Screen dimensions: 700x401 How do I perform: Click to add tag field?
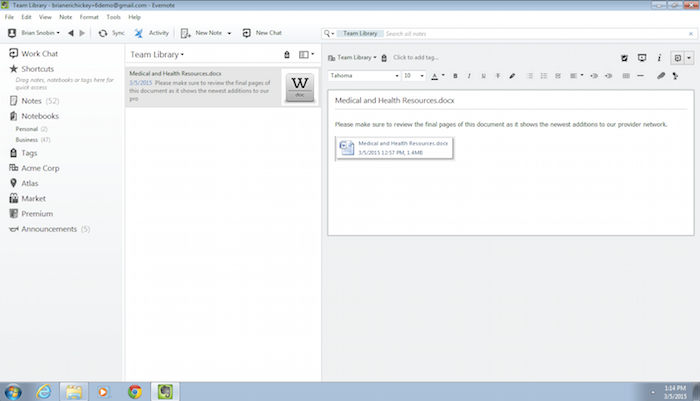[x=416, y=58]
